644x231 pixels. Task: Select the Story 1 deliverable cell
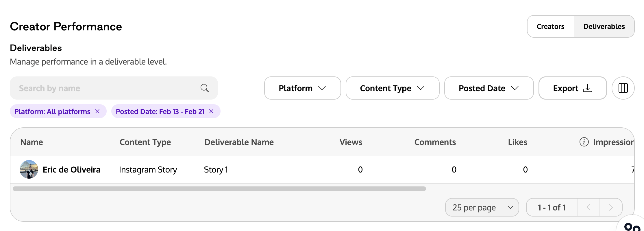click(216, 170)
